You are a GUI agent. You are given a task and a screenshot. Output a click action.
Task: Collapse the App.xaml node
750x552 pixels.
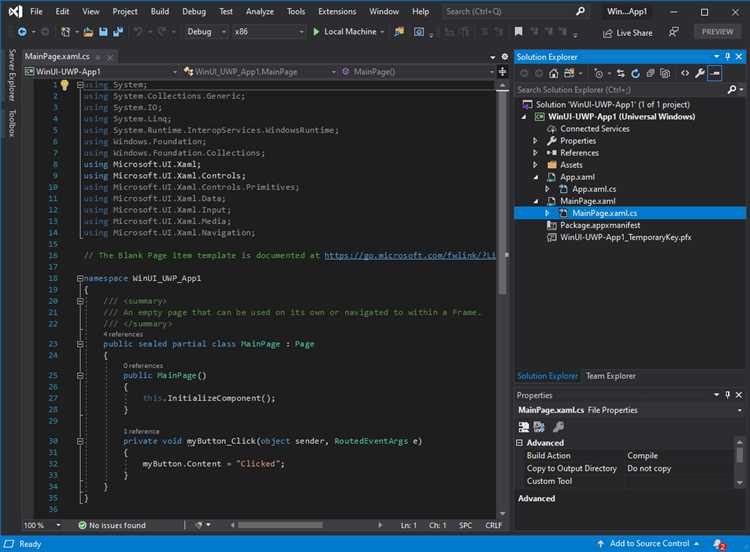point(535,177)
